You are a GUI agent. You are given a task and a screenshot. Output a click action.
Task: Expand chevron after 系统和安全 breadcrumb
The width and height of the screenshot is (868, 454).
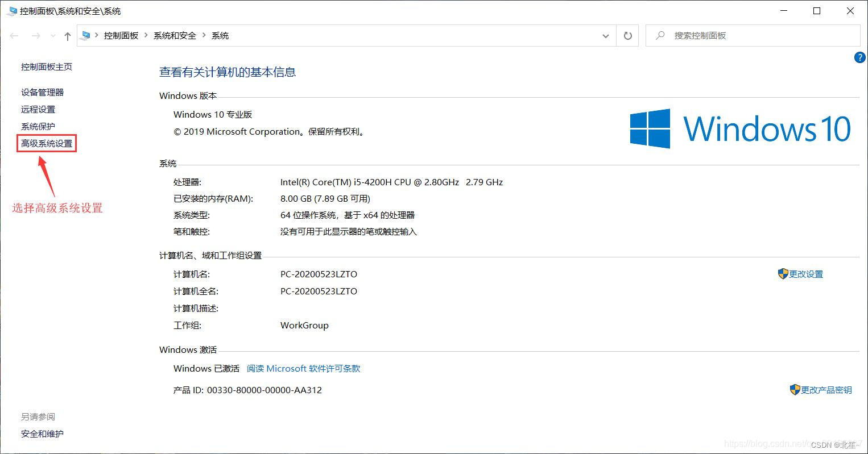pos(204,35)
